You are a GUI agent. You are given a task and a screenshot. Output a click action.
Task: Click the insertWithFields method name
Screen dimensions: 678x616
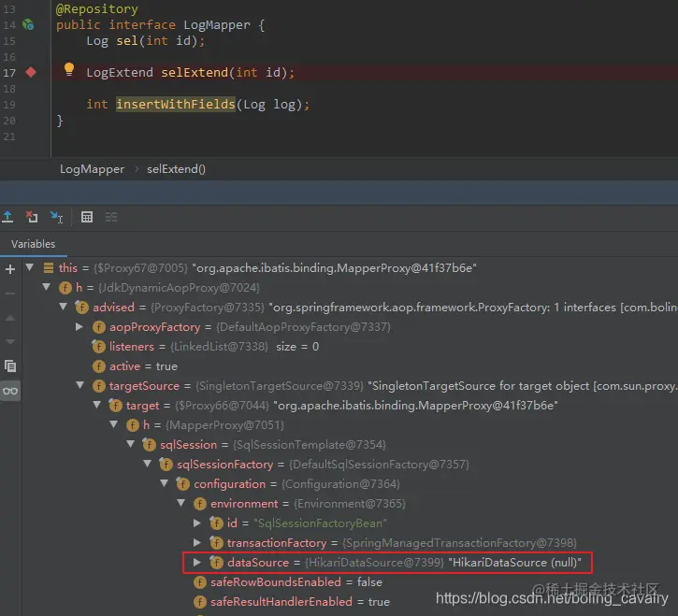(x=176, y=104)
